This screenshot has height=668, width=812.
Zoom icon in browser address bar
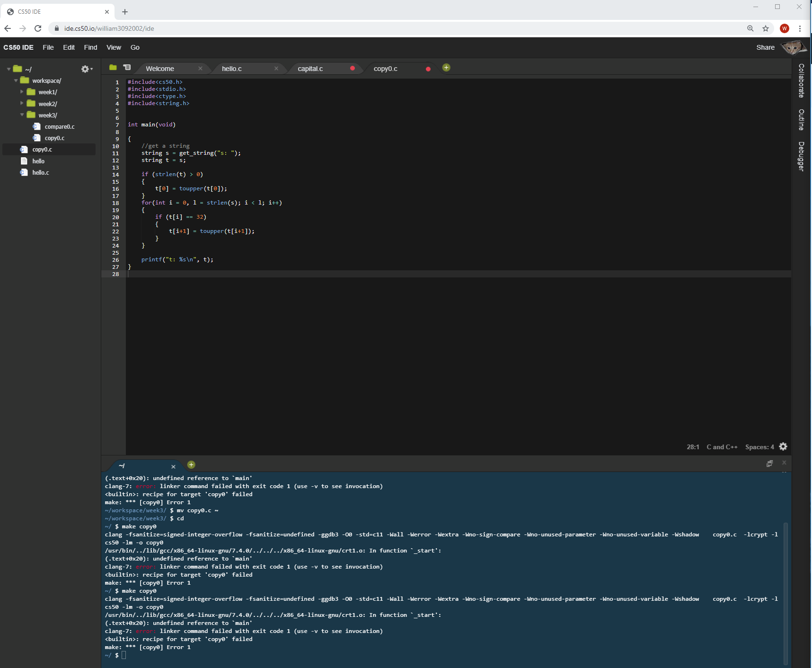coord(750,28)
